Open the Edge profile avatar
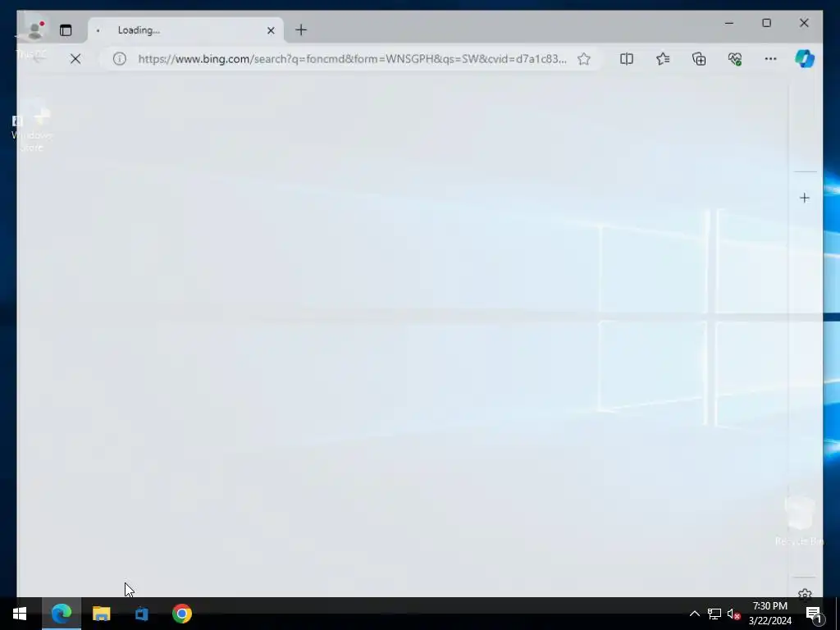The width and height of the screenshot is (840, 630). tap(35, 30)
